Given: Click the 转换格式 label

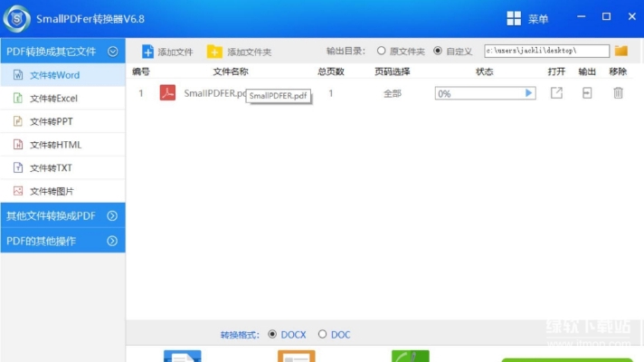Looking at the screenshot, I should (x=240, y=335).
